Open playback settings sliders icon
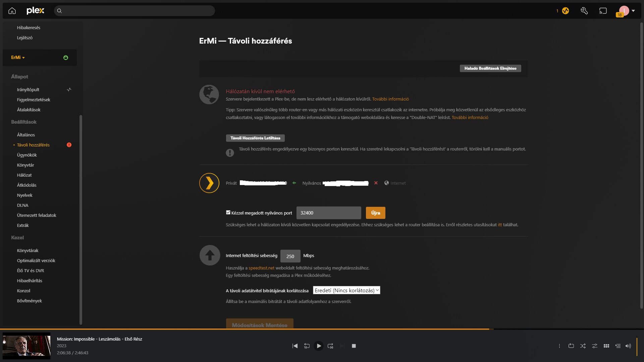The image size is (644, 362). [595, 346]
